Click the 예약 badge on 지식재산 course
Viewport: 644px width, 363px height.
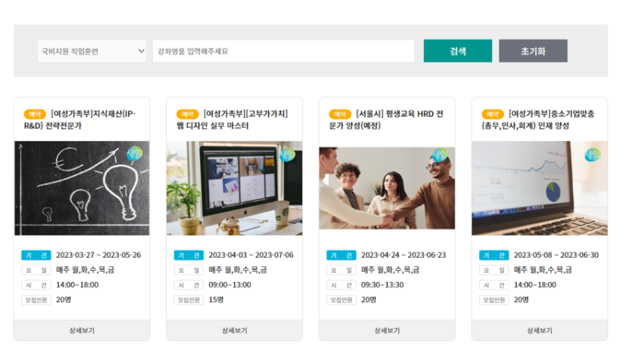pos(35,114)
